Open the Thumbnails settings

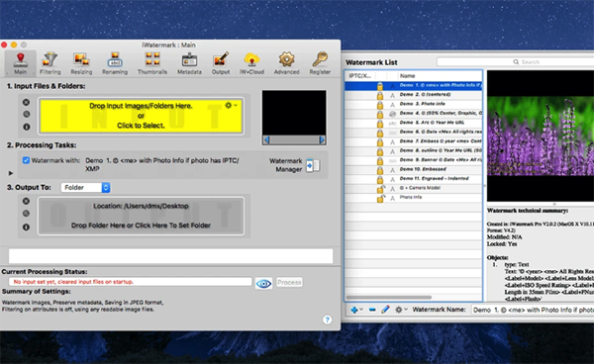[152, 63]
